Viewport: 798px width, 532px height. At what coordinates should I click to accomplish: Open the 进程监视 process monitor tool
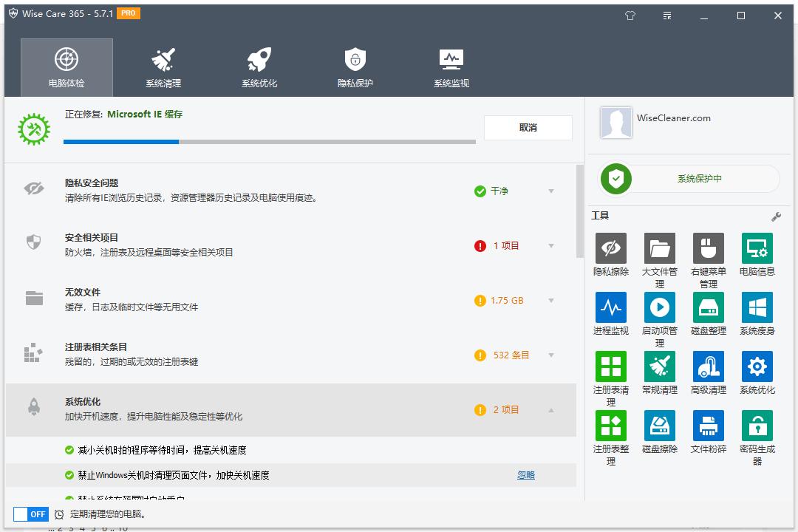(610, 307)
